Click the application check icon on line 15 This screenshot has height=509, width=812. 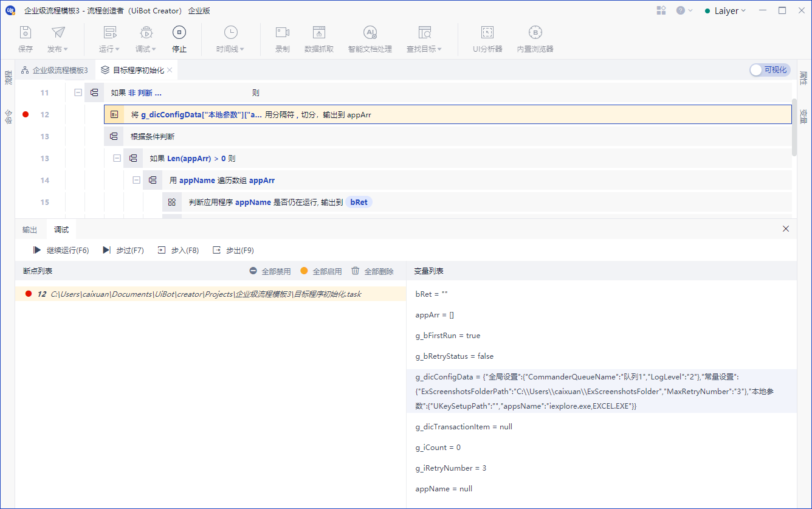pos(172,202)
